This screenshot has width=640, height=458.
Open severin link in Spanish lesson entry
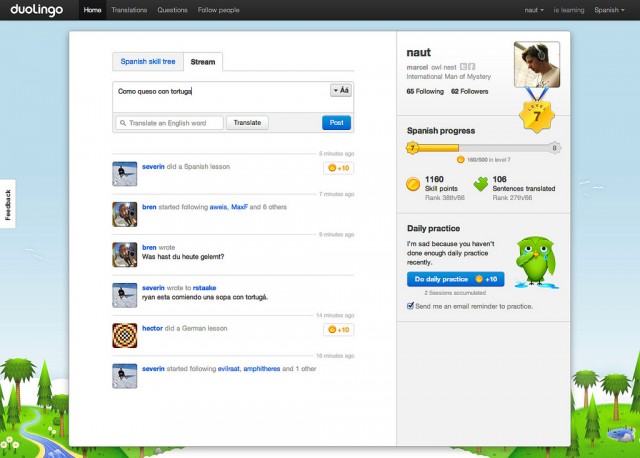153,167
